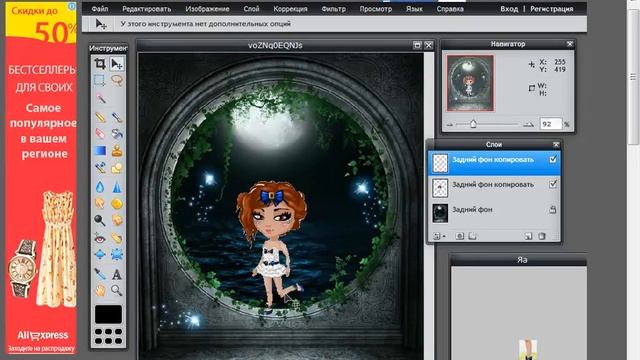Select the rectangular Marquee tool

100,80
